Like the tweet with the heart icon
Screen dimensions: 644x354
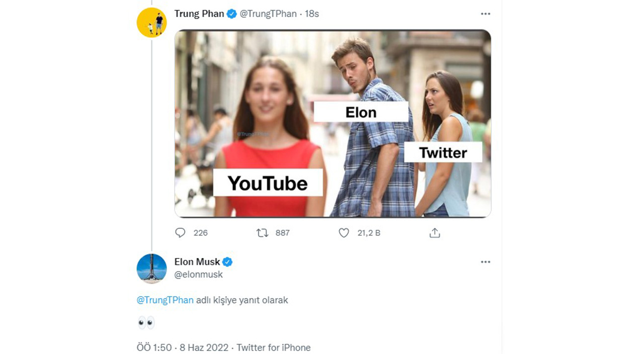[344, 233]
